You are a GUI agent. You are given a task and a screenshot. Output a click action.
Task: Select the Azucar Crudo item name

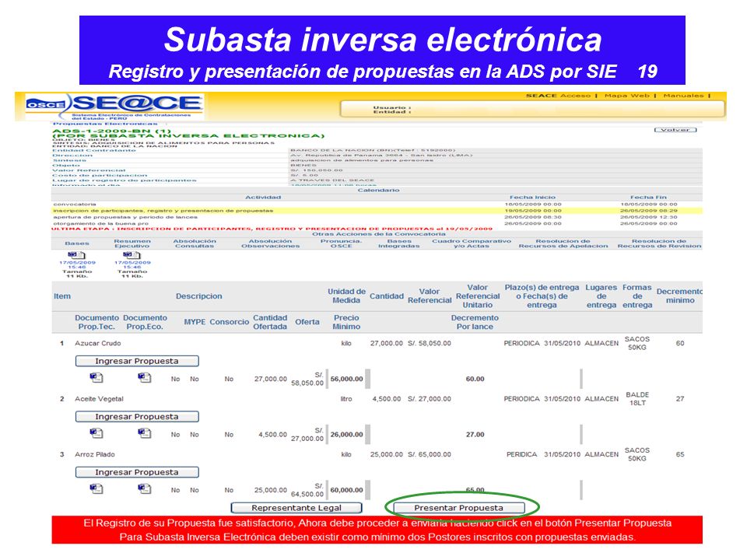pyautogui.click(x=98, y=343)
